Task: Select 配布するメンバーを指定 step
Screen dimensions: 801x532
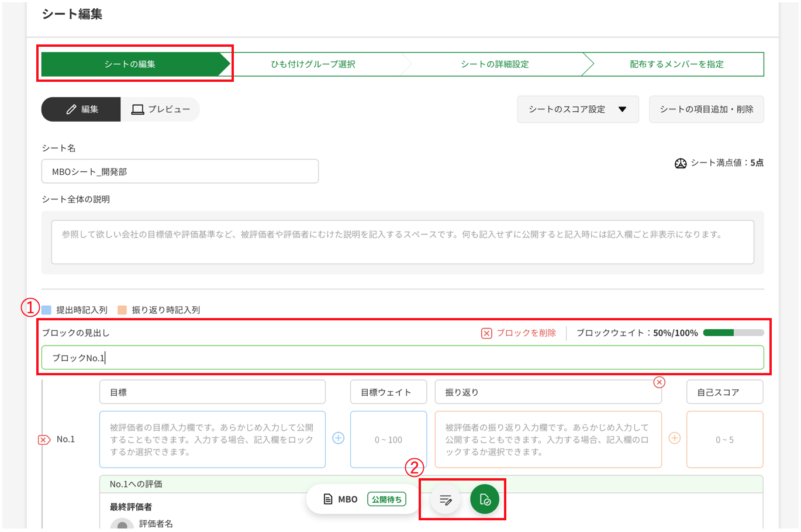Action: pyautogui.click(x=676, y=64)
